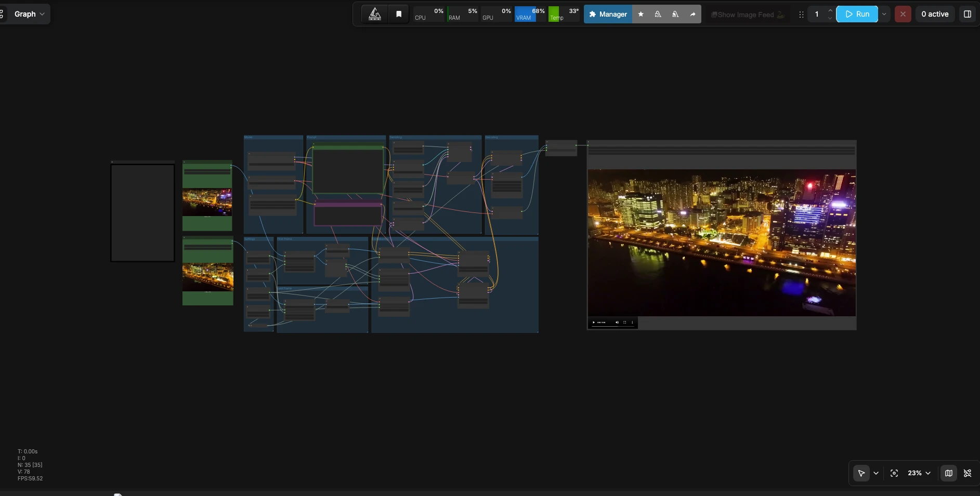Click the small node left of video output
Viewport: 980px width, 496px height.
point(561,148)
